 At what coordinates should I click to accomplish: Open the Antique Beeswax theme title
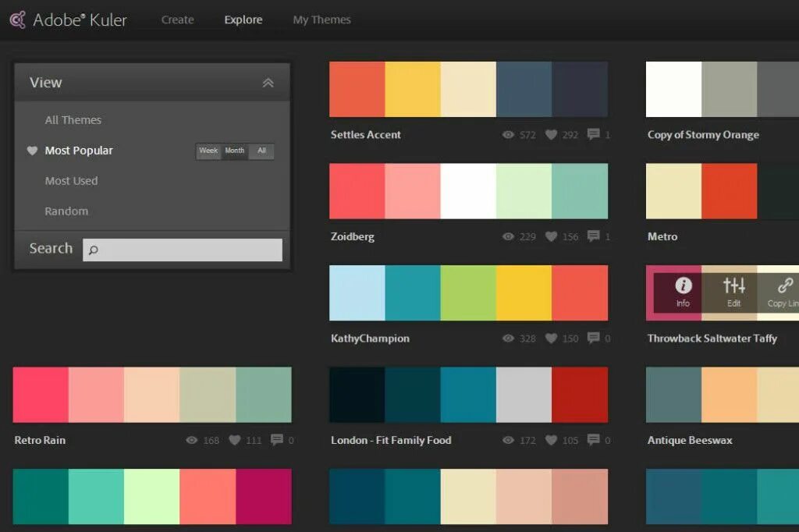click(690, 440)
